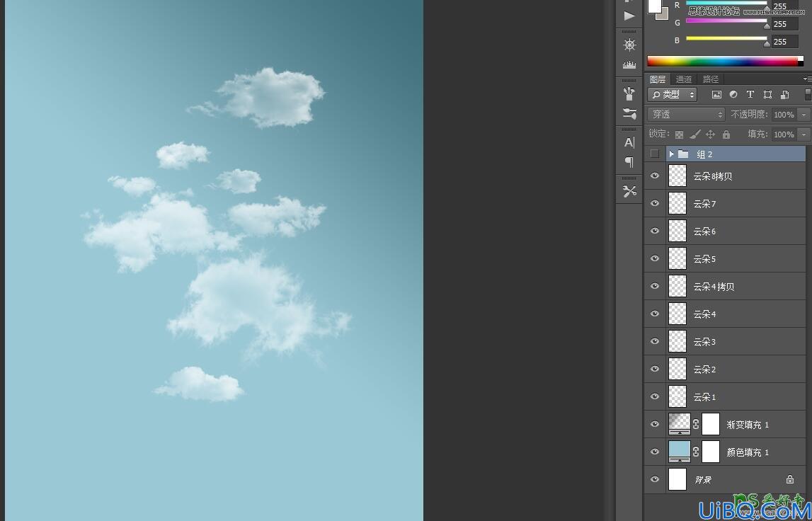This screenshot has width=812, height=521.
Task: Open the Brush Presets panel icon
Action: pos(629,93)
